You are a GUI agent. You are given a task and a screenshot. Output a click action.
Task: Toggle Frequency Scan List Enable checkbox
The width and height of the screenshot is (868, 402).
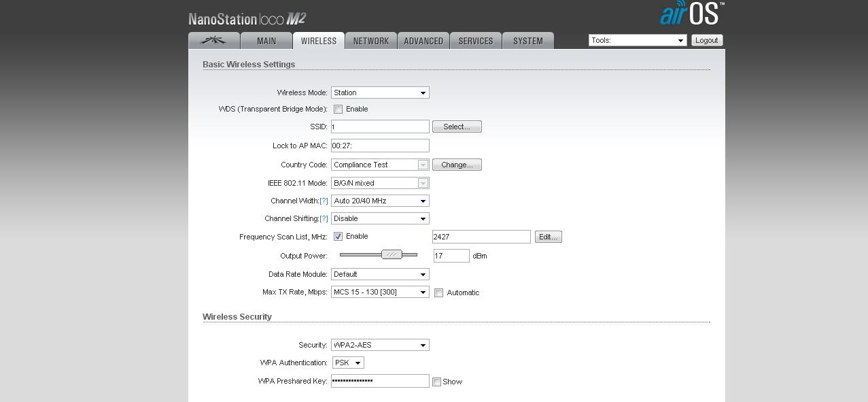point(338,237)
